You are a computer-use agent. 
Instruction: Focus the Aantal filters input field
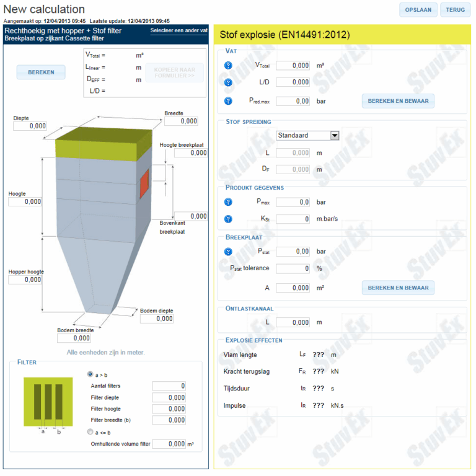(169, 386)
